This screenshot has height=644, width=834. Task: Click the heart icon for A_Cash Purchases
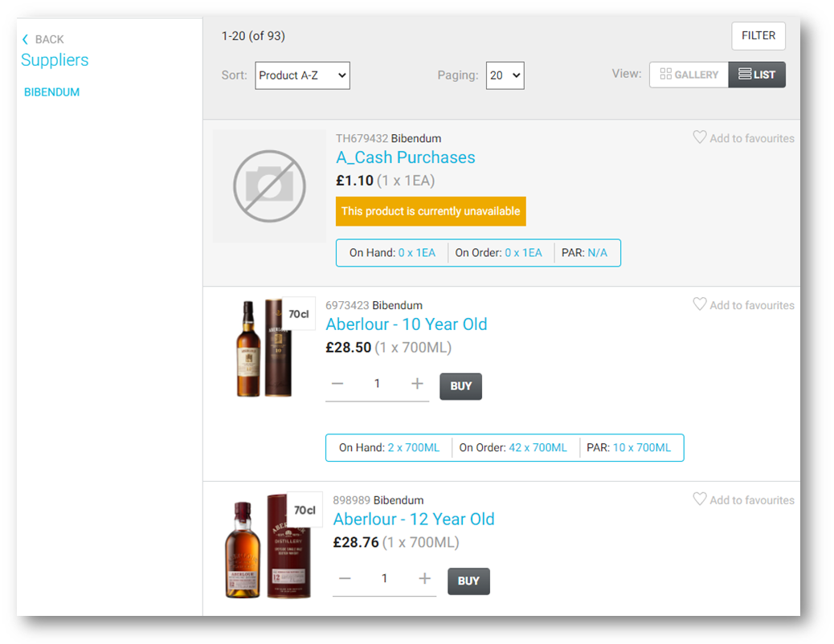pos(700,137)
